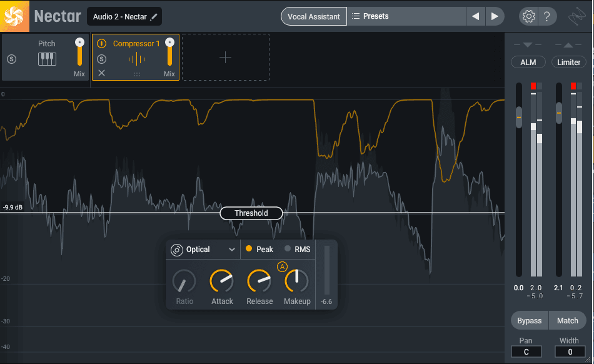Toggle the Limiter button

(x=568, y=62)
